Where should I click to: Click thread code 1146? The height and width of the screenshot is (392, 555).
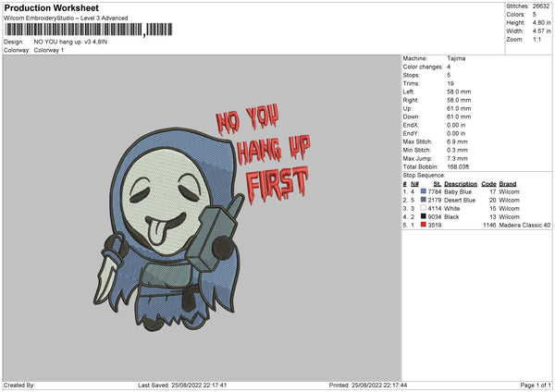click(x=489, y=225)
